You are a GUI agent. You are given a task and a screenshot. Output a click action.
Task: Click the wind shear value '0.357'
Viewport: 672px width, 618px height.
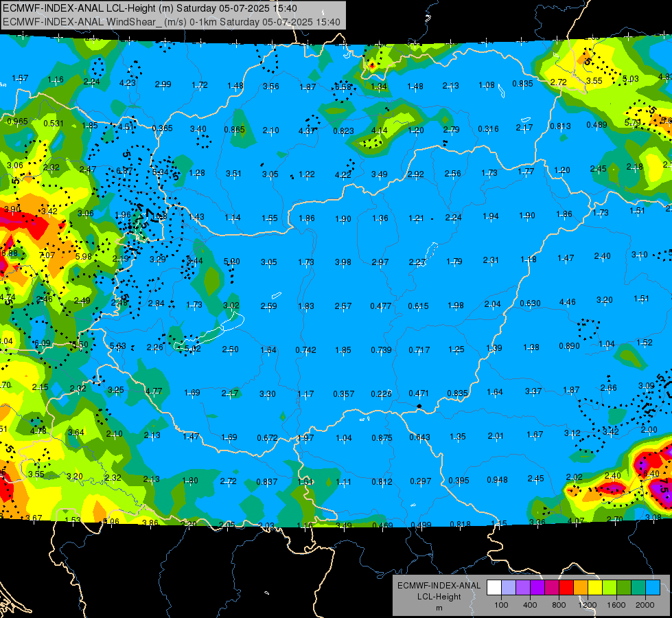(344, 393)
